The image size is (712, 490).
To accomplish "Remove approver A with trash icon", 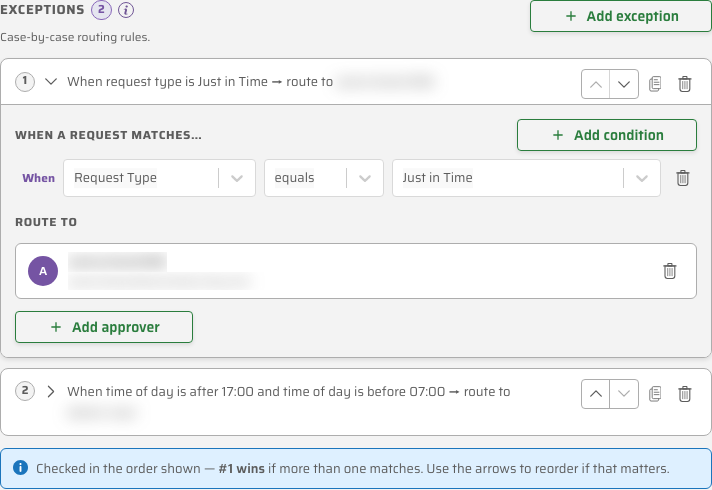I will [x=670, y=271].
